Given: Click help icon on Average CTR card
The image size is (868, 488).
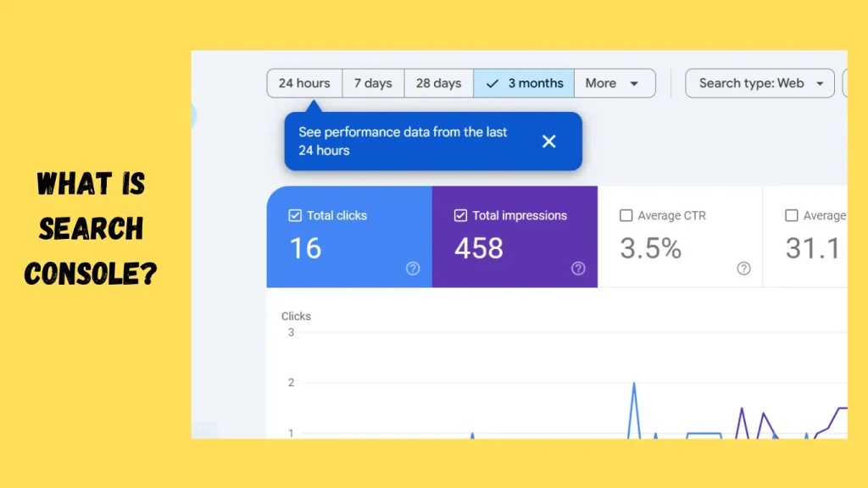Looking at the screenshot, I should (x=743, y=269).
